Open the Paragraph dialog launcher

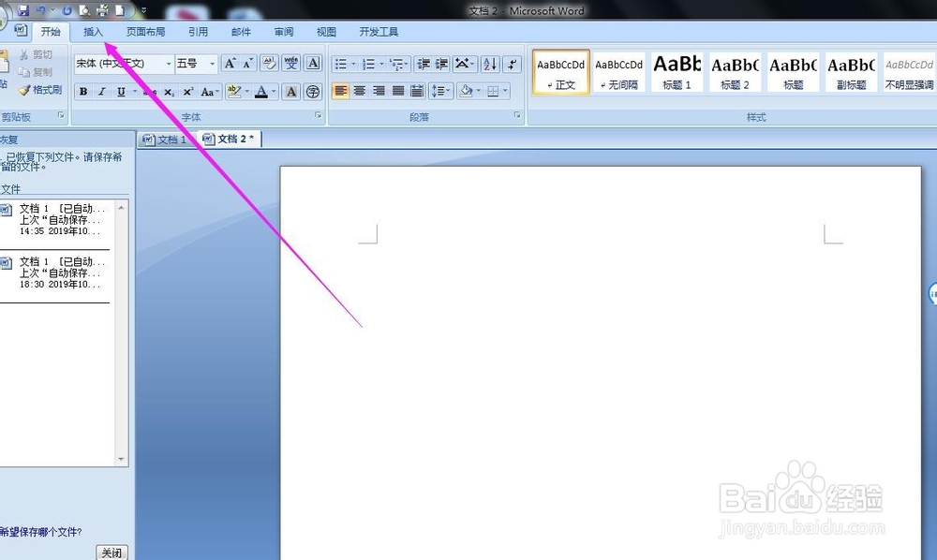(x=517, y=115)
